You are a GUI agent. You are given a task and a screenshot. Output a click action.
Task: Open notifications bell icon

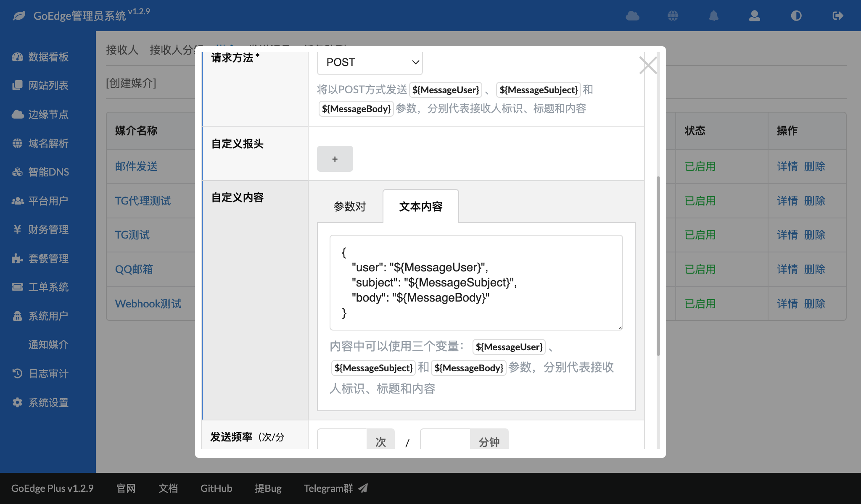714,16
